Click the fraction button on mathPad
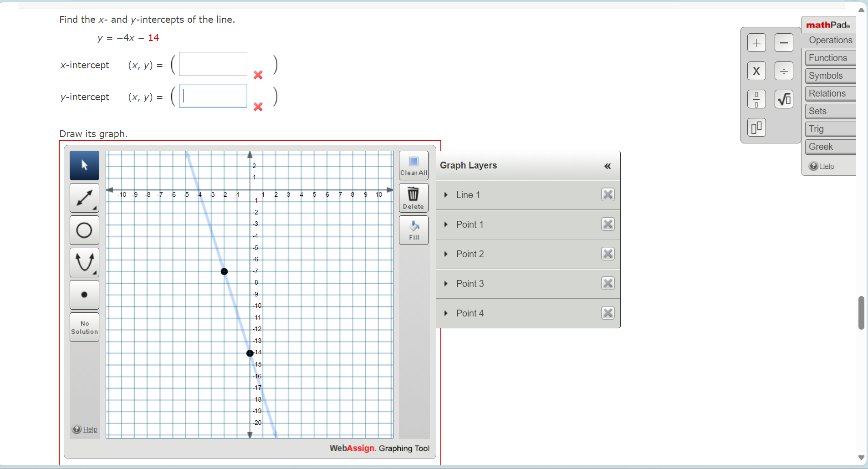The image size is (868, 469). pos(757,99)
